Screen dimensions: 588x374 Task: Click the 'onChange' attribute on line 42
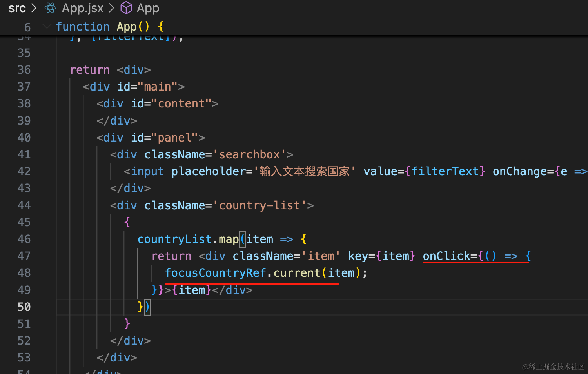(520, 171)
